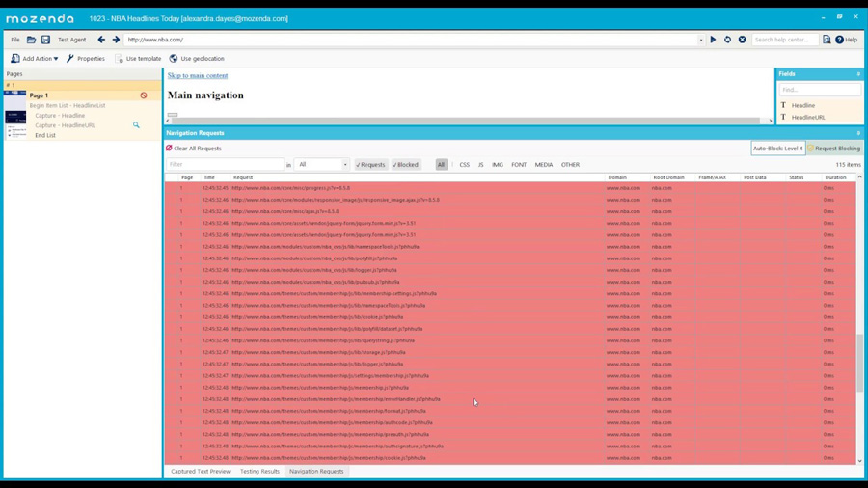Open the filter scope 'All' dropdown
Viewport: 868px width, 488px height.
click(321, 164)
